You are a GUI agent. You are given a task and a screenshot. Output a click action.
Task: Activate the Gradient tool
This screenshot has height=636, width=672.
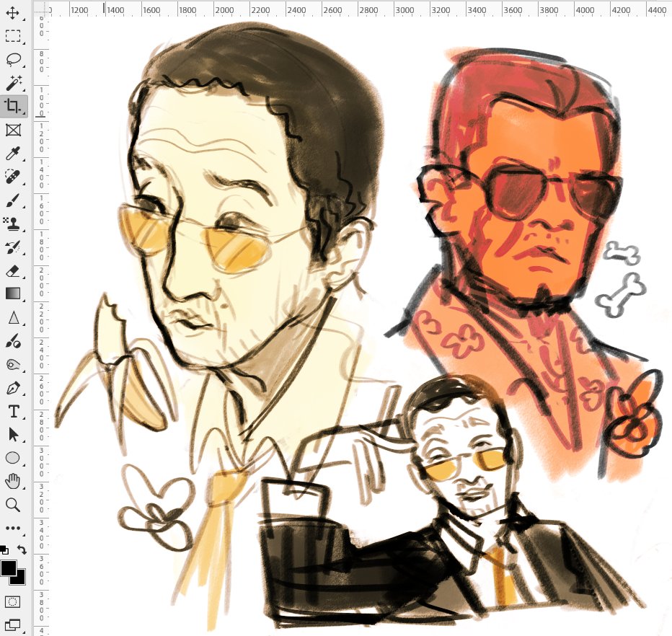click(13, 293)
